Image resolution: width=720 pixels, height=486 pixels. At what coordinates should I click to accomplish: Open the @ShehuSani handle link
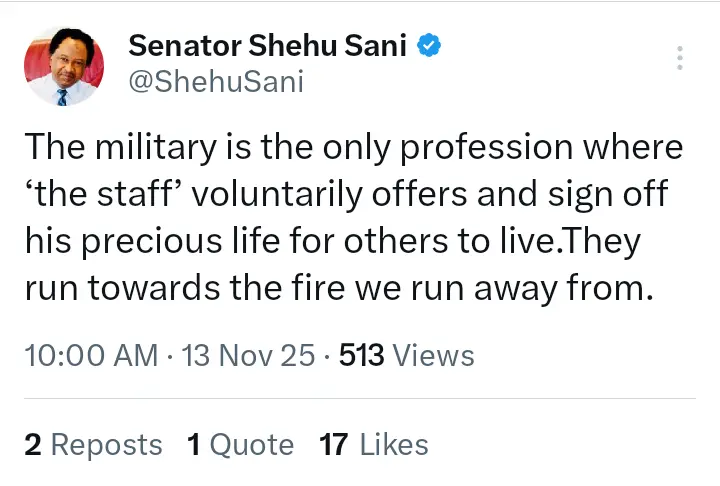[x=215, y=82]
